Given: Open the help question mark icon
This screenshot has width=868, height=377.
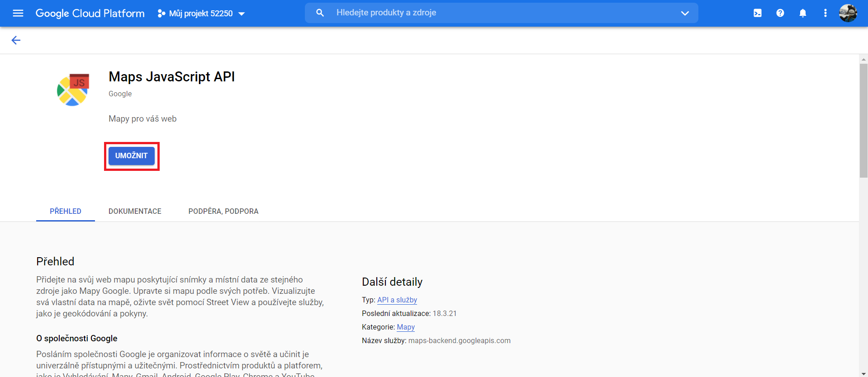Looking at the screenshot, I should click(x=780, y=13).
